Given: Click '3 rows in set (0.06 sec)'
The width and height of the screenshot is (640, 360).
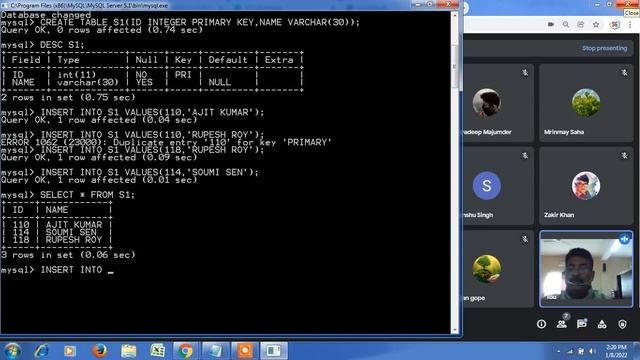Looking at the screenshot, I should 68,255.
